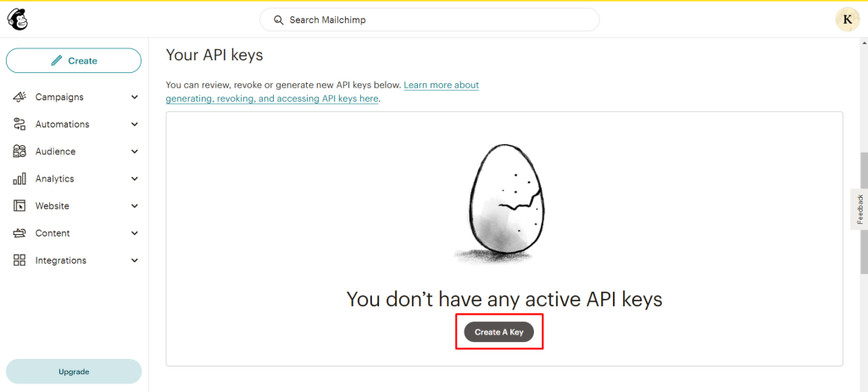The image size is (868, 392).
Task: Click the Content media icon
Action: coord(19,233)
